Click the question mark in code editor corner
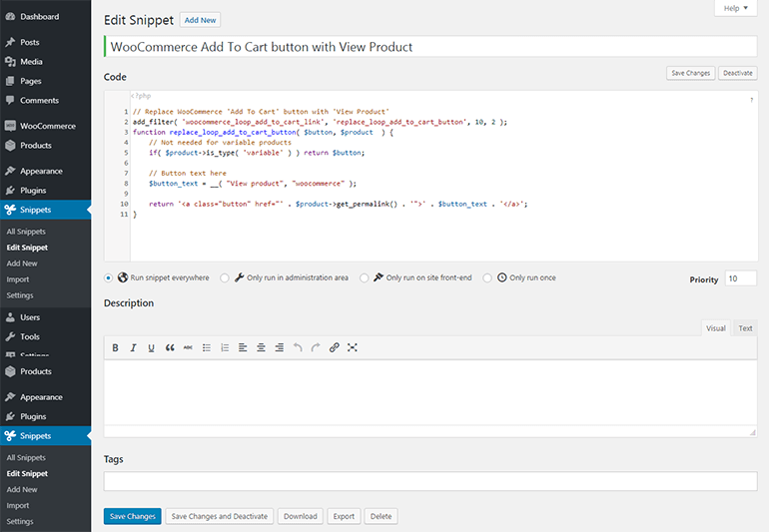The width and height of the screenshot is (769, 532). point(751,100)
